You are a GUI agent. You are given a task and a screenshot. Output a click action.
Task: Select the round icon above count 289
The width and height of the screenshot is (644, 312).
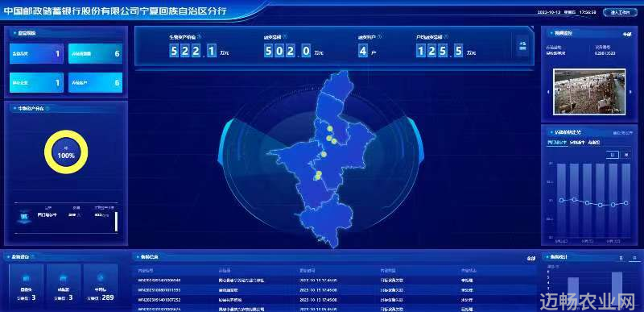pyautogui.click(x=101, y=277)
